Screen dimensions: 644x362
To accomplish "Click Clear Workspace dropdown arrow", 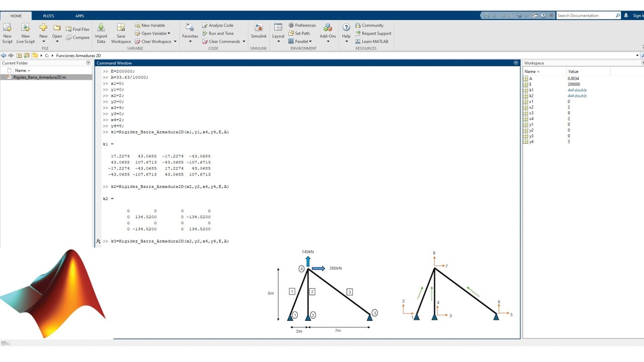I will pos(175,42).
